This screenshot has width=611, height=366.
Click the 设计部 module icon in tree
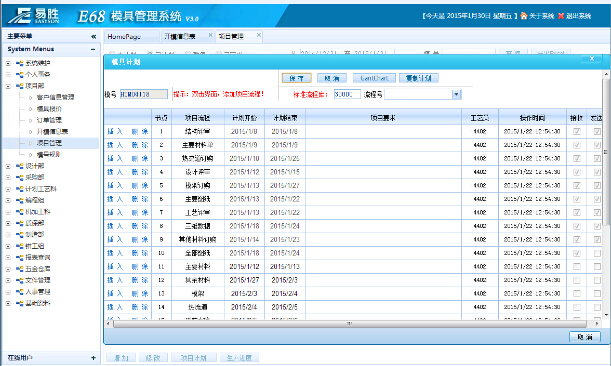(x=19, y=166)
